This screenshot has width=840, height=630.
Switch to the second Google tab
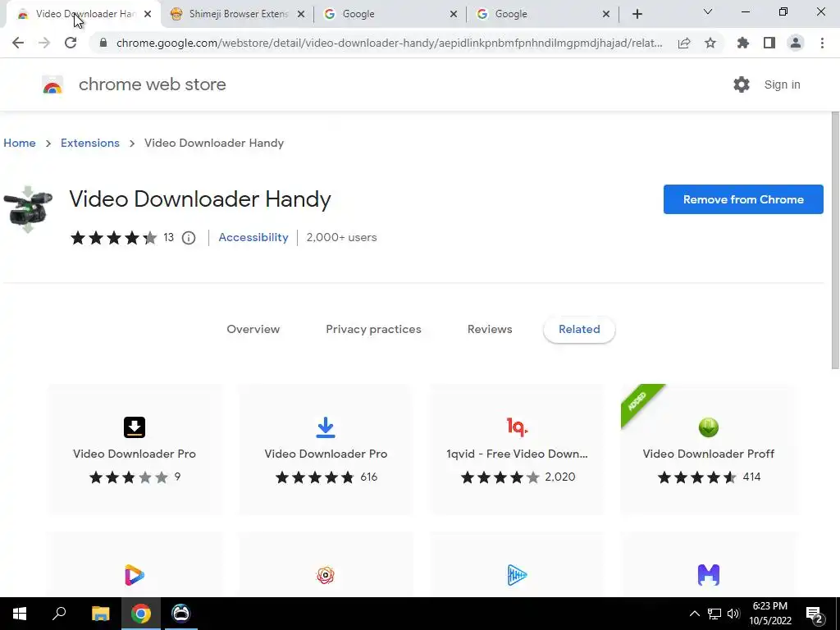point(542,14)
